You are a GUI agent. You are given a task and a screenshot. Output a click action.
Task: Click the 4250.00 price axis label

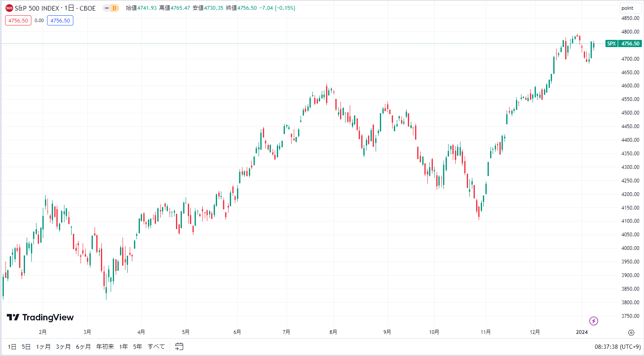click(x=630, y=181)
